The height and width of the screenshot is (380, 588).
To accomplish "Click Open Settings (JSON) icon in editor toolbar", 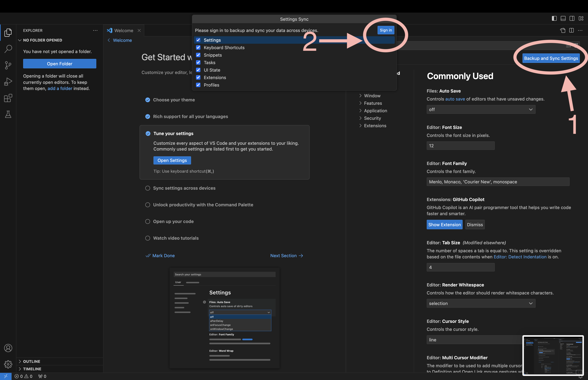I will click(563, 30).
